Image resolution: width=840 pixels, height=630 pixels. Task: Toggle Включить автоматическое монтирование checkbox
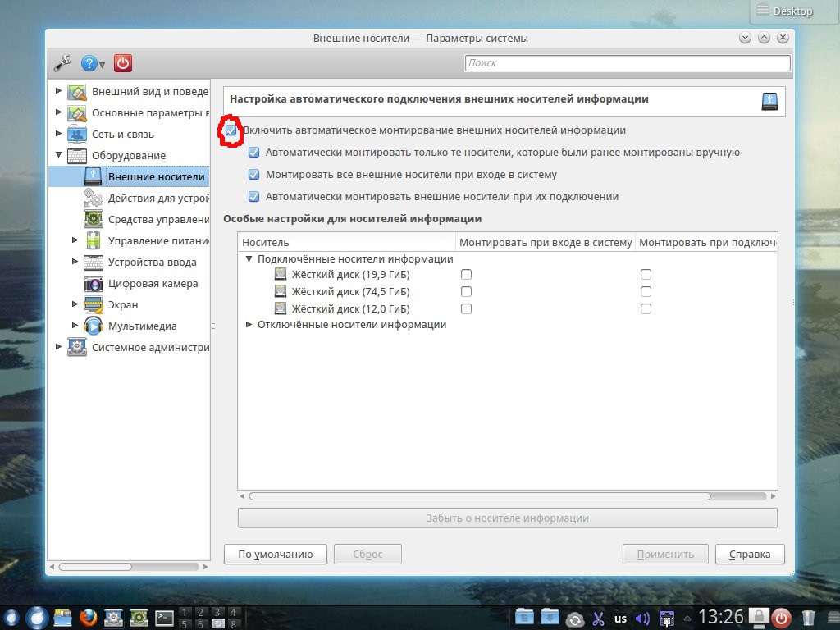[231, 130]
